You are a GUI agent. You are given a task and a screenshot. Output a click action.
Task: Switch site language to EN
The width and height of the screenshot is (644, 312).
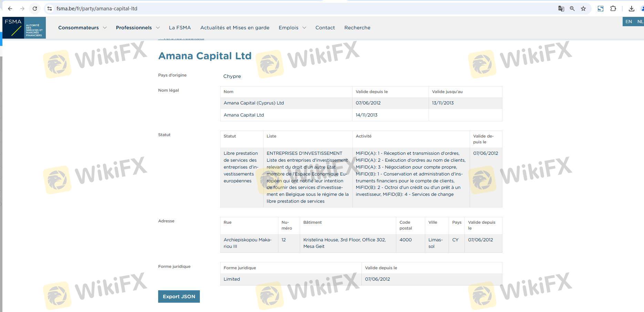coord(628,21)
